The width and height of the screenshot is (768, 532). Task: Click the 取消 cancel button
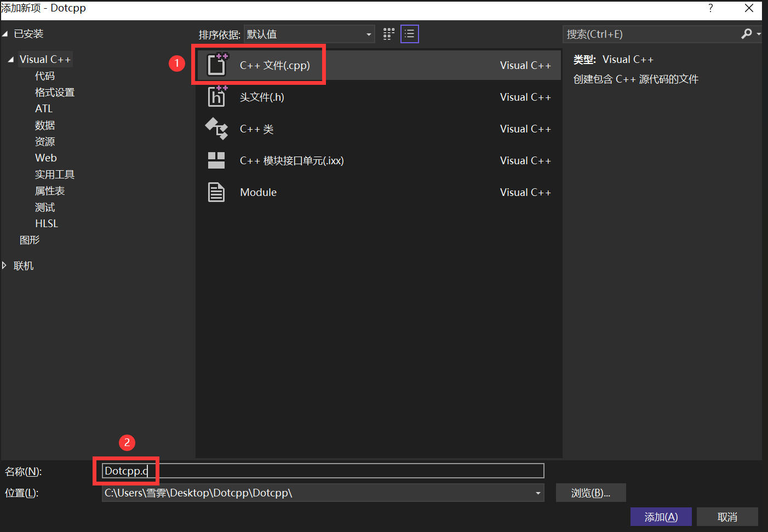pyautogui.click(x=727, y=517)
